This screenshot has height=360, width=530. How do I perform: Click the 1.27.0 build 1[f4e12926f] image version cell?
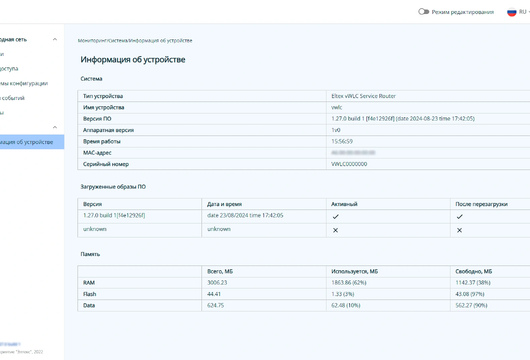tap(114, 215)
